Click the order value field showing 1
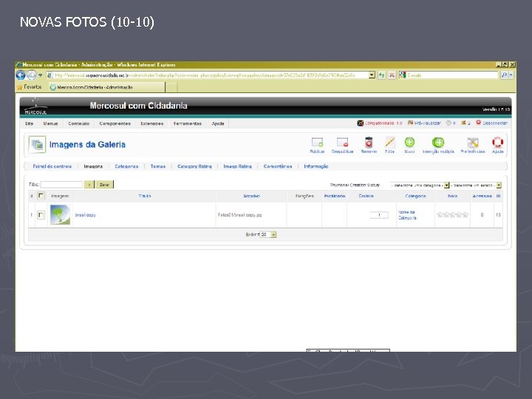The height and width of the screenshot is (399, 532). click(x=379, y=215)
